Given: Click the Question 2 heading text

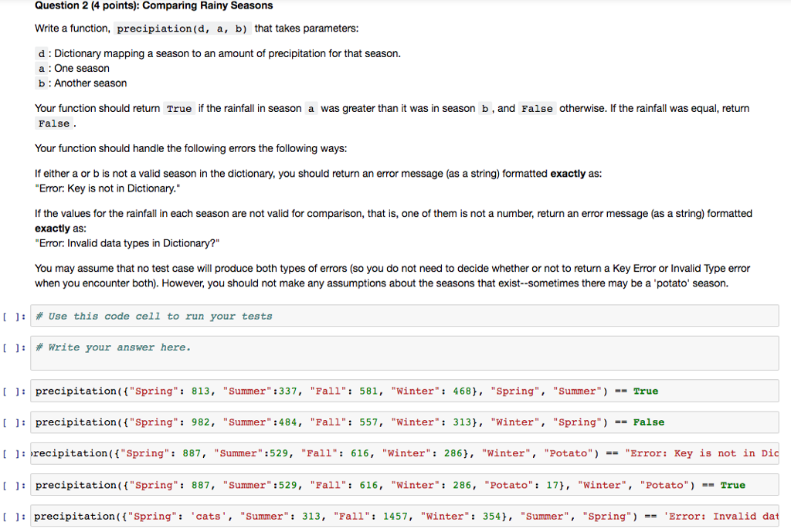Looking at the screenshot, I should tap(152, 6).
